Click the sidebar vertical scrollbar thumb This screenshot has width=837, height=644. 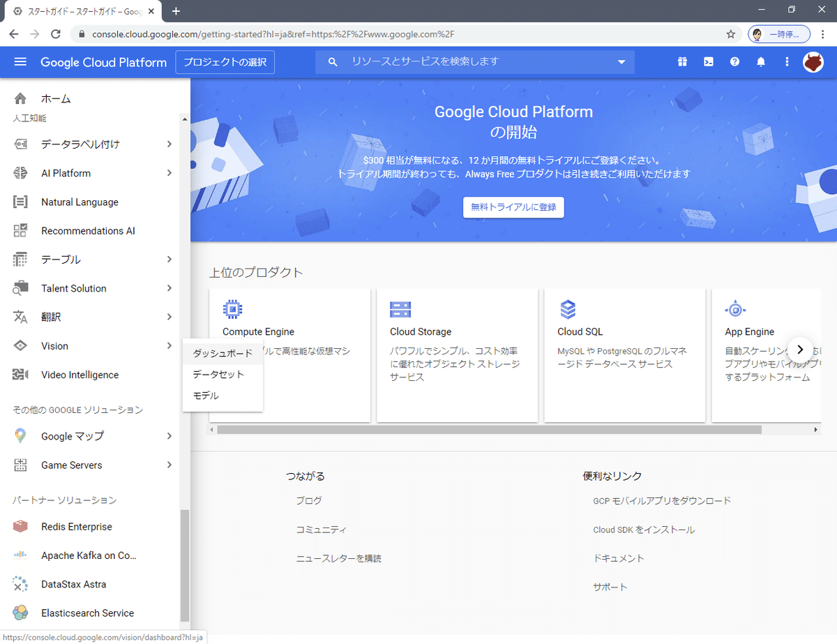point(184,566)
